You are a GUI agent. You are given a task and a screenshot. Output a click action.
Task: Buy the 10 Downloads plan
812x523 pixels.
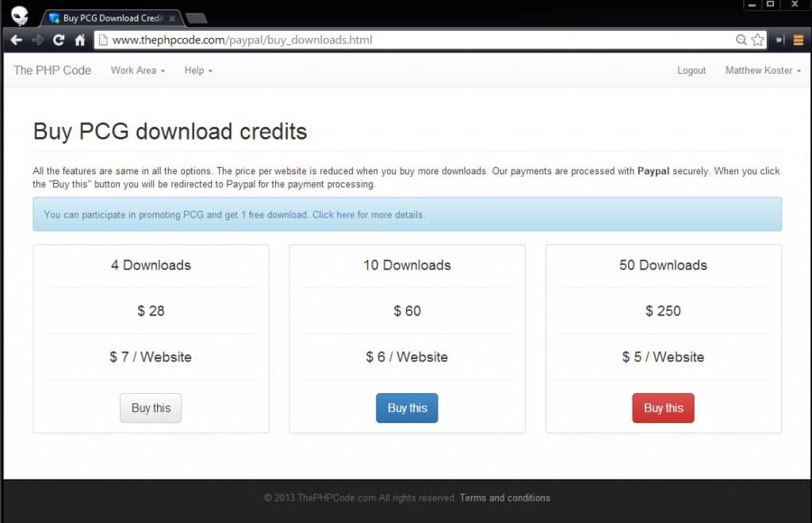click(407, 407)
